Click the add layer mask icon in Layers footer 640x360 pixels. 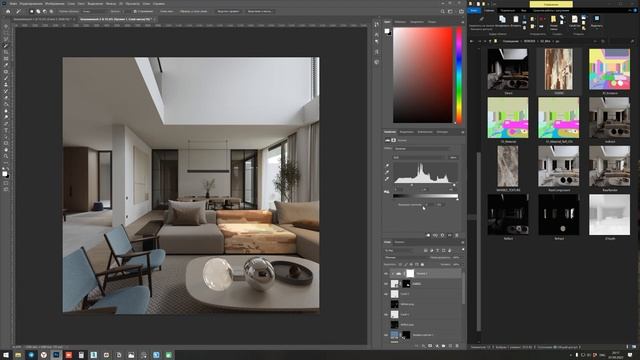pos(430,346)
